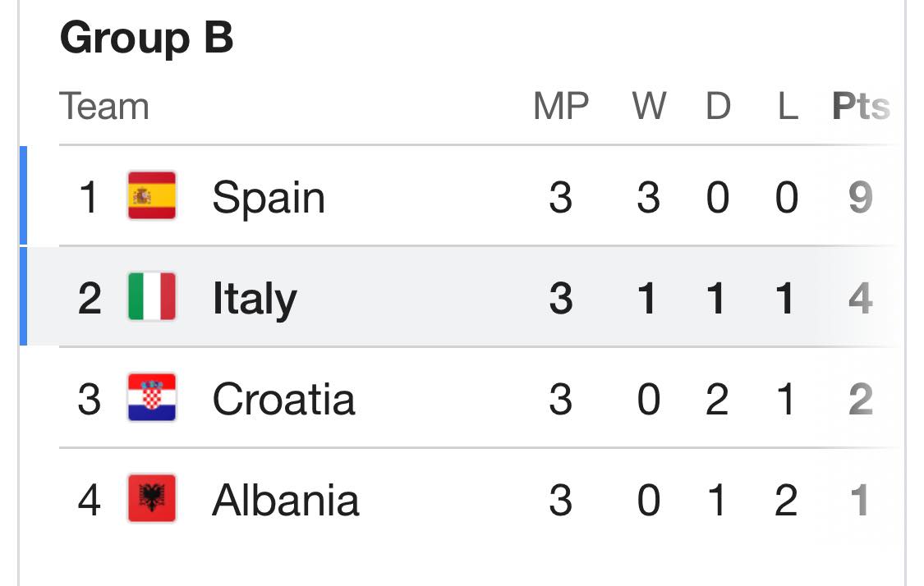
Task: Click the L column header
Action: click(x=787, y=107)
